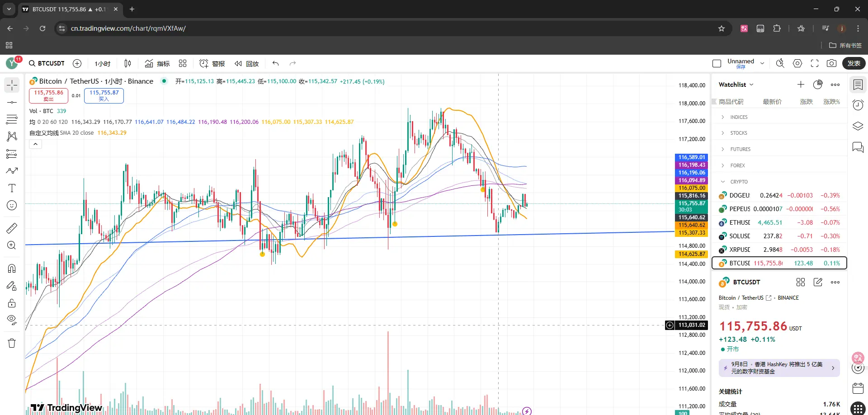The height and width of the screenshot is (415, 868).
Task: Open the chart patterns tool
Action: [12, 137]
